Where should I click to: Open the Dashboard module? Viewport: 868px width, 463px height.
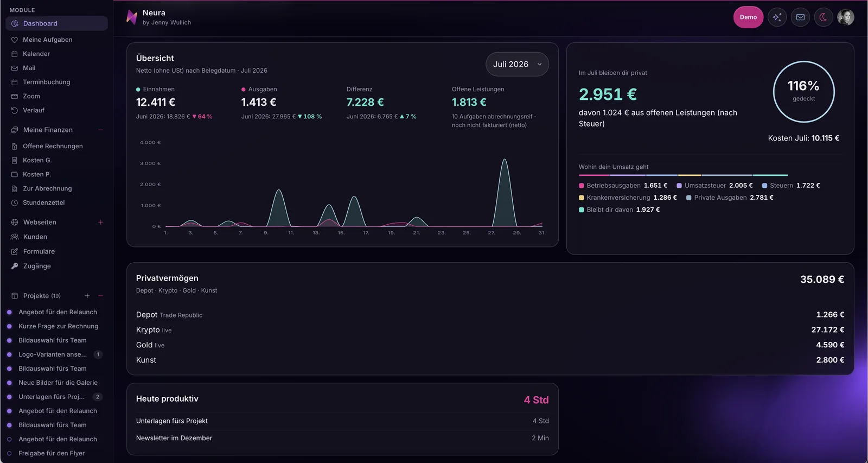(x=56, y=23)
